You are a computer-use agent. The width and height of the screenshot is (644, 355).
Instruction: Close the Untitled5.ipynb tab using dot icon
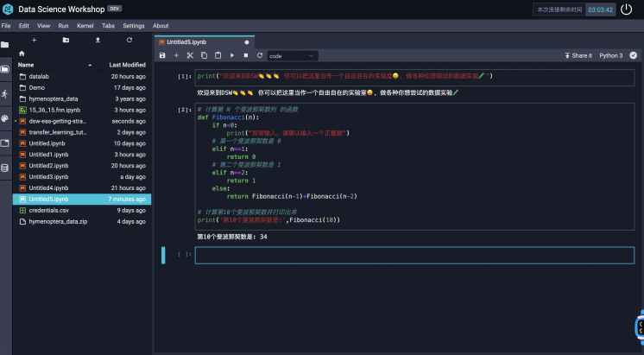pos(246,42)
